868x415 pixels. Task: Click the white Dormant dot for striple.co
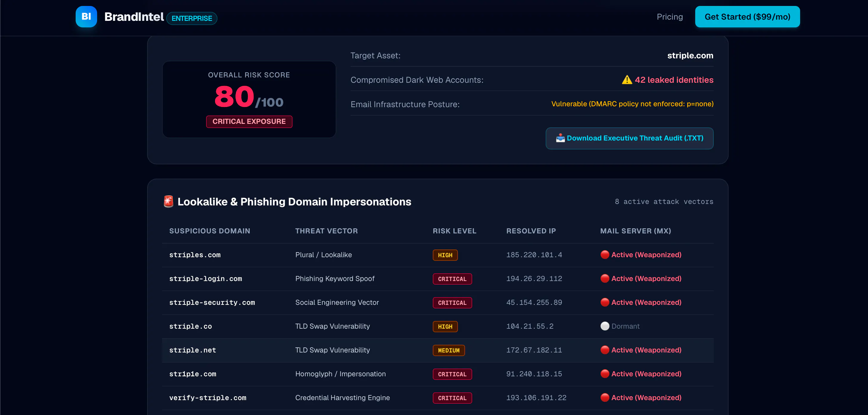[605, 326]
